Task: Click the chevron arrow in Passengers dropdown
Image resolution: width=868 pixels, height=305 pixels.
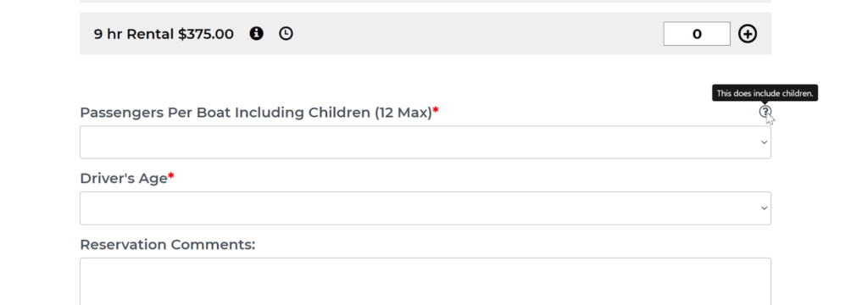Action: click(x=764, y=142)
